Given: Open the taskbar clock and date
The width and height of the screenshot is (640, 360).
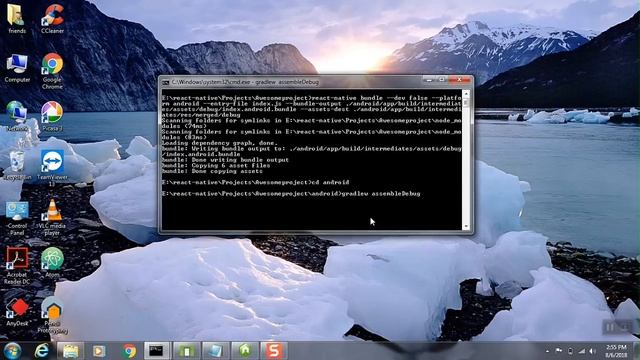Looking at the screenshot, I should tap(616, 351).
